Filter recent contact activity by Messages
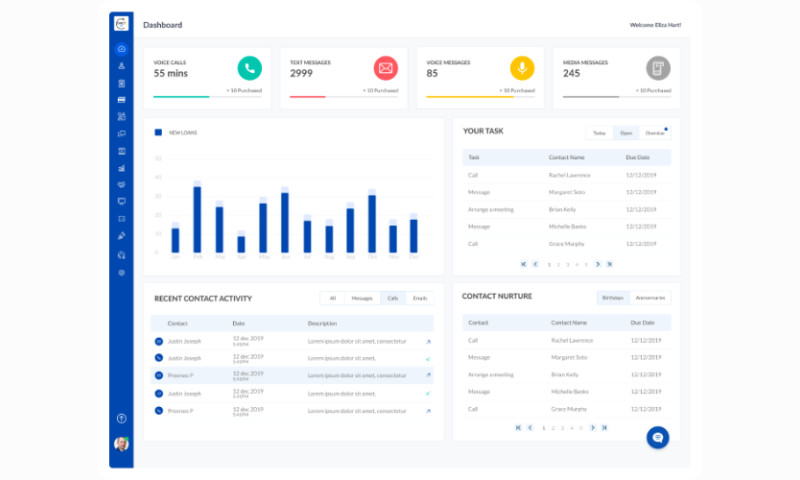The image size is (800, 480). pos(362,298)
